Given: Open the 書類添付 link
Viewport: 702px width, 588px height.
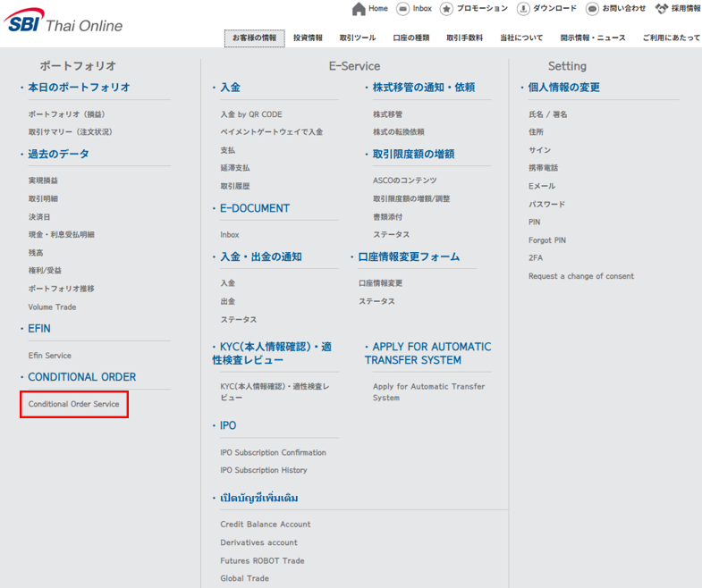Looking at the screenshot, I should (388, 217).
